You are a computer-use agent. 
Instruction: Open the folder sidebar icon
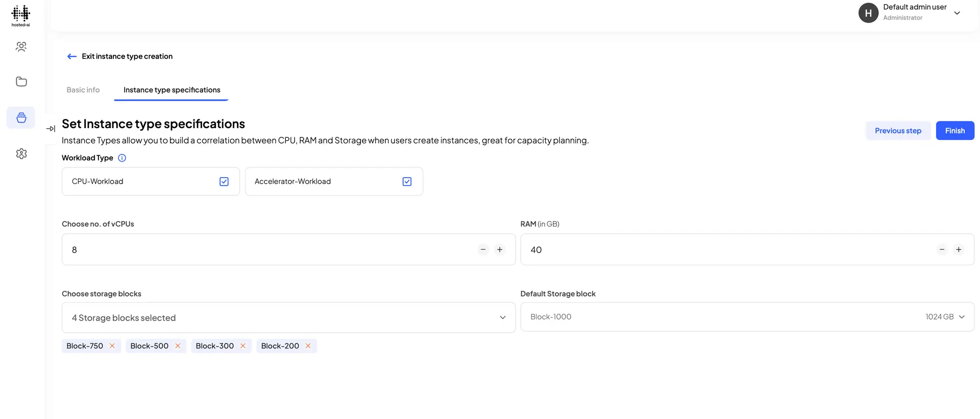(21, 82)
